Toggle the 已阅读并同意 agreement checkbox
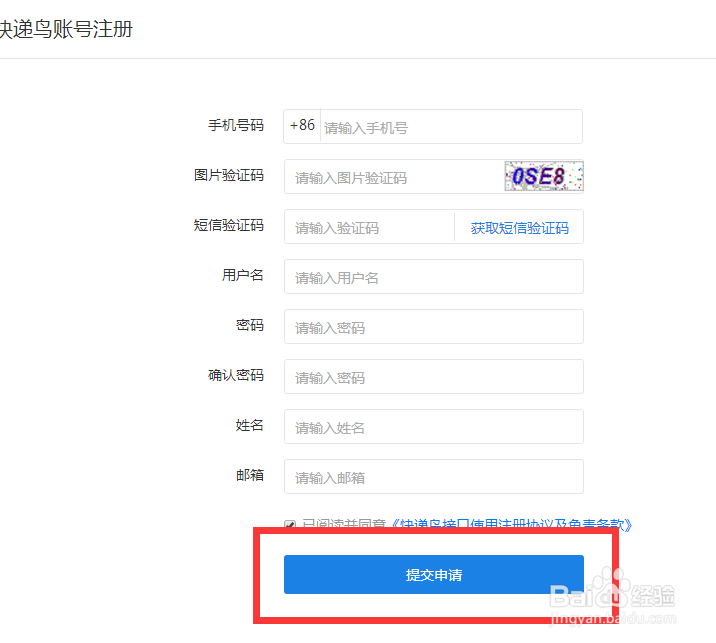 [290, 524]
